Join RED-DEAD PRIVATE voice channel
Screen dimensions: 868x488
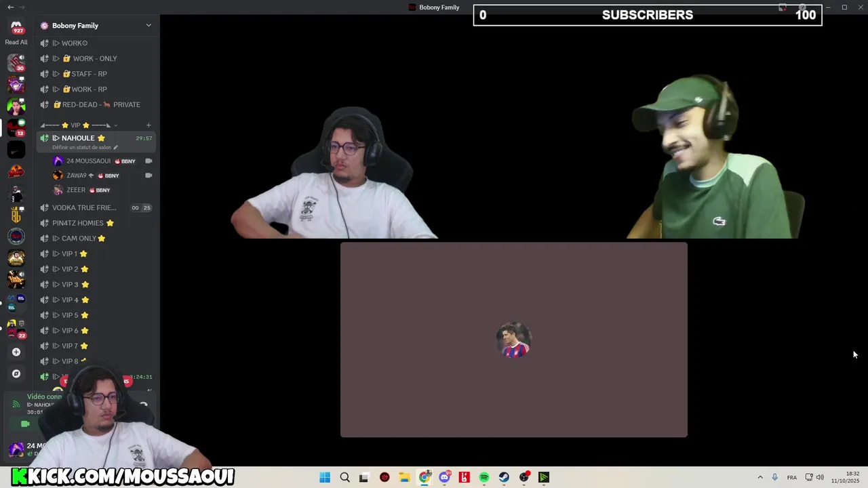tap(96, 104)
